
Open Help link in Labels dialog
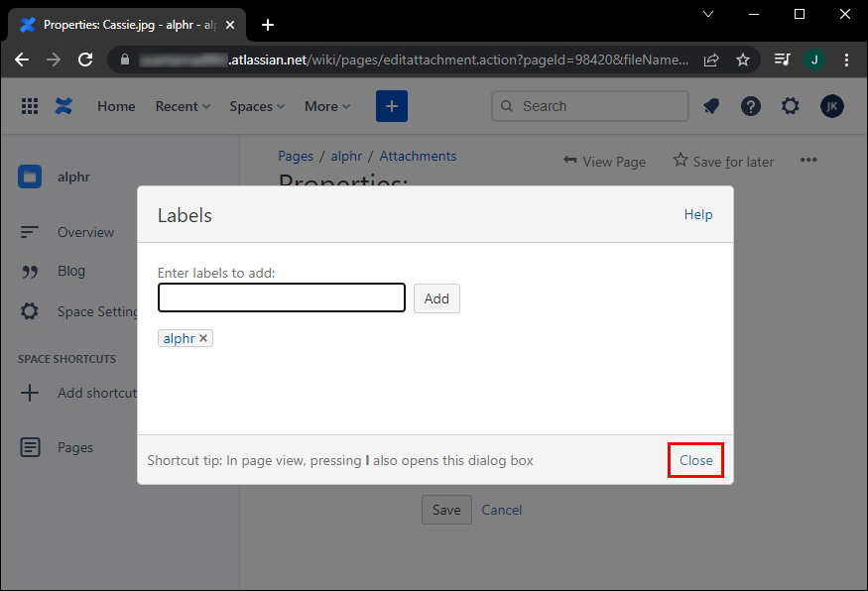coord(698,215)
